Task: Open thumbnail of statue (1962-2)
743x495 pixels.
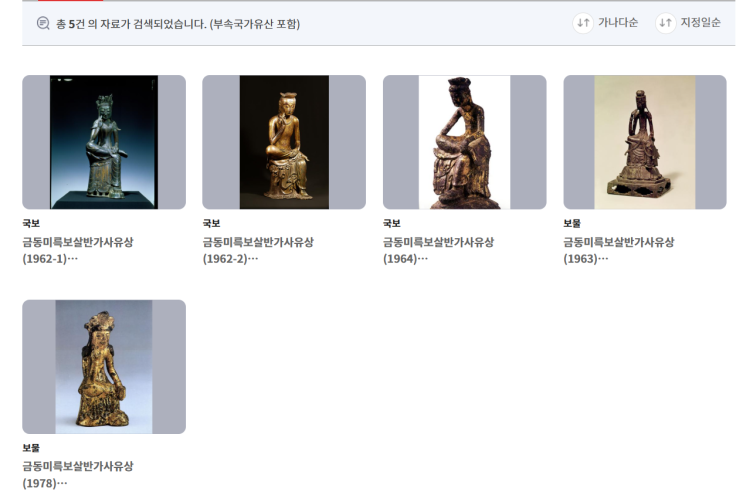Action: click(x=284, y=142)
